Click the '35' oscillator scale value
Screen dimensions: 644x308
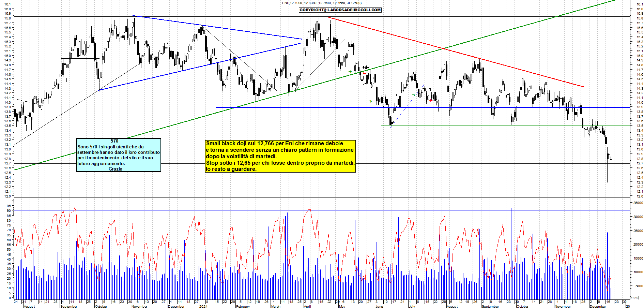tap(9, 264)
